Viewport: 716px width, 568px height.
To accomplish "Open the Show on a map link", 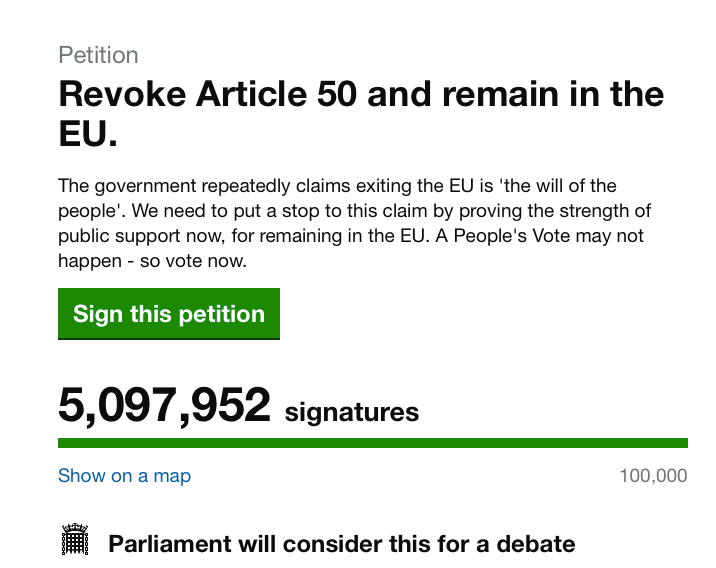I will [x=124, y=476].
